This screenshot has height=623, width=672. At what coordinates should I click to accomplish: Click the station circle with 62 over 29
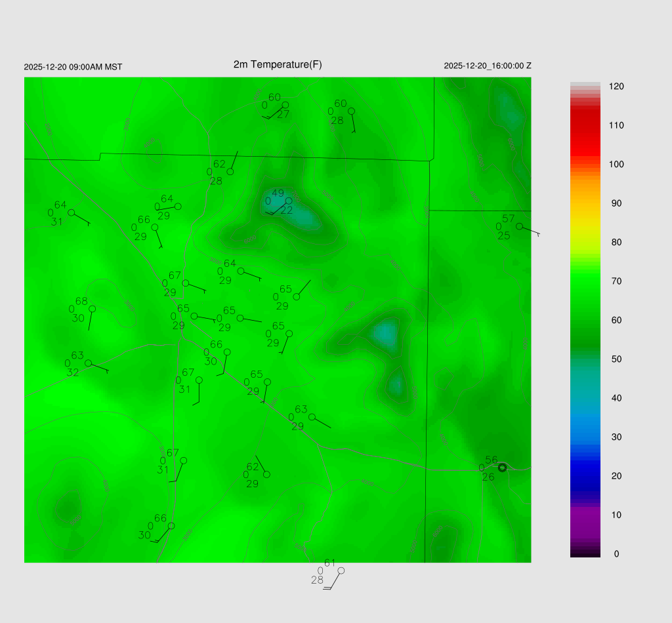266,474
